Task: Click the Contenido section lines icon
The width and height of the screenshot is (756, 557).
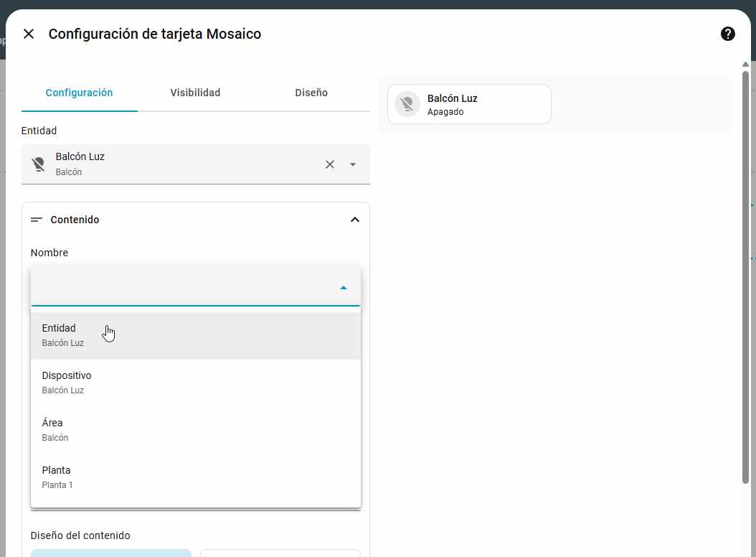Action: [x=37, y=220]
